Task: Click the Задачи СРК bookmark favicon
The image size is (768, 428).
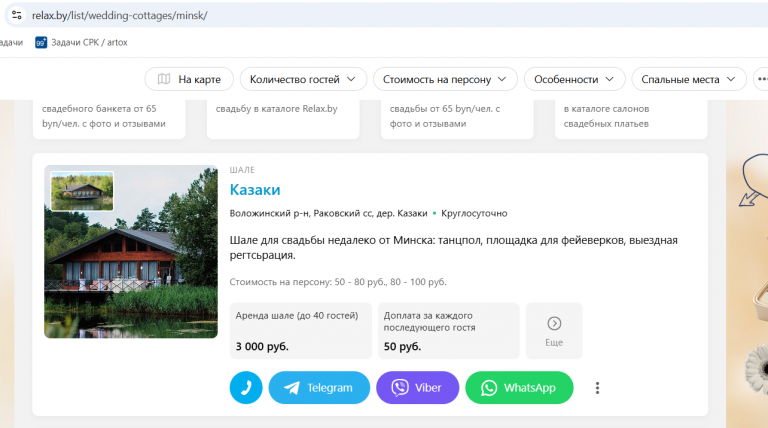Action: (x=41, y=43)
